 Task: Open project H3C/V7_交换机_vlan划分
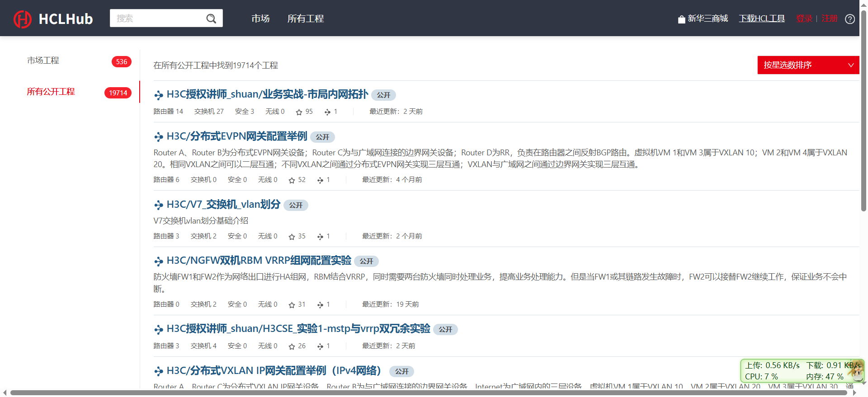click(x=223, y=205)
